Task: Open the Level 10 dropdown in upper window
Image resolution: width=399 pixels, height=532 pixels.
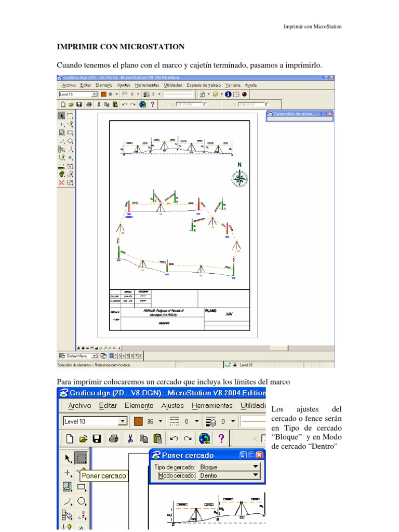Action: 78,95
